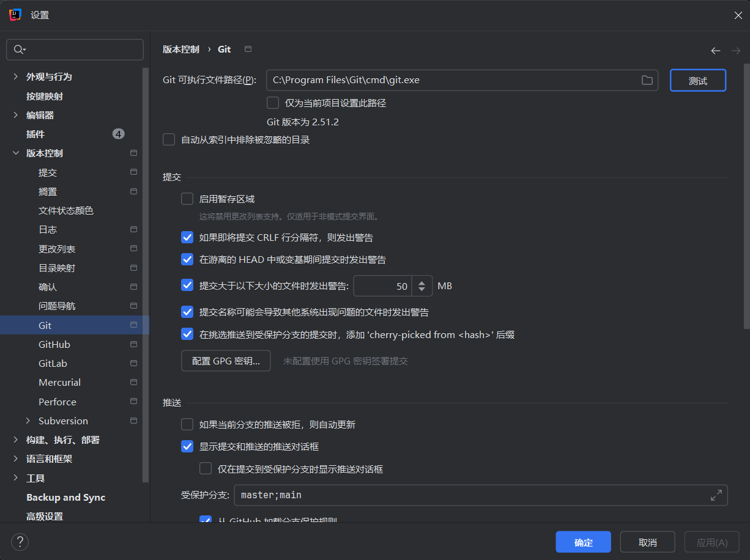This screenshot has height=560, width=750.
Task: Open 按键映射 settings page
Action: [45, 96]
